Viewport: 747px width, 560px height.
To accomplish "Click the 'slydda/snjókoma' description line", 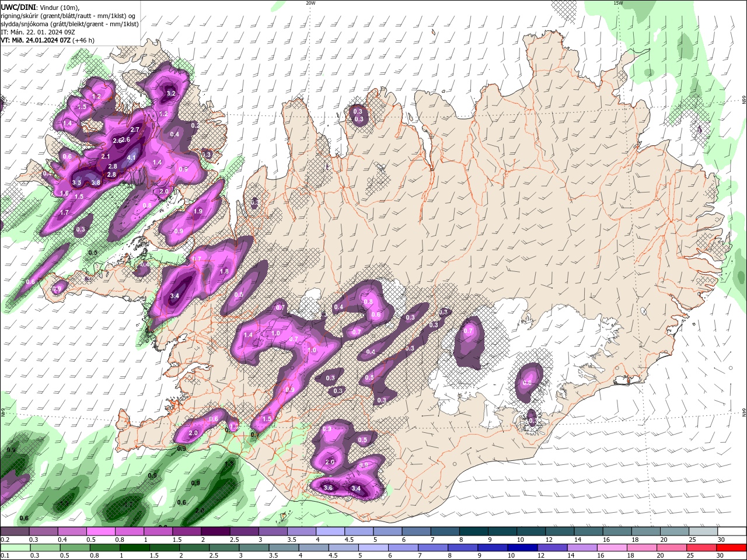I will coord(70,24).
